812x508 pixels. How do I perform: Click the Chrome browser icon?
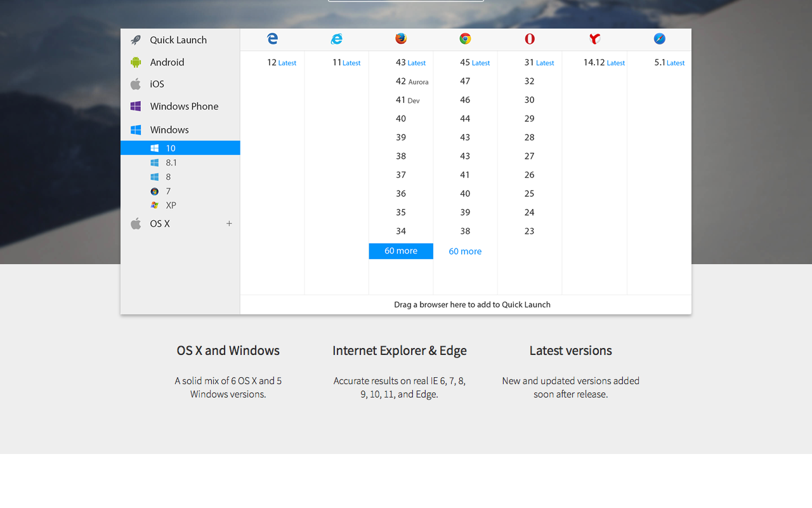(x=465, y=39)
